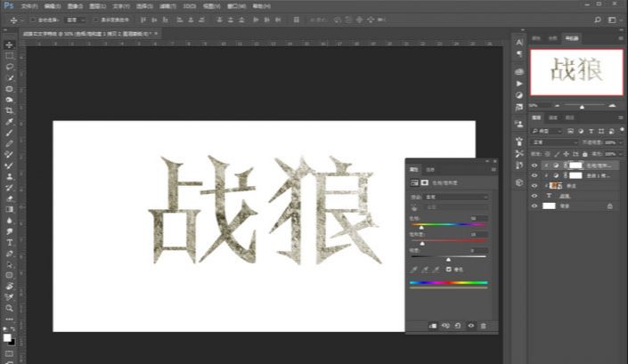Viewport: 628px width, 364px height.
Task: Select the Clone Stamp tool
Action: coord(9,176)
